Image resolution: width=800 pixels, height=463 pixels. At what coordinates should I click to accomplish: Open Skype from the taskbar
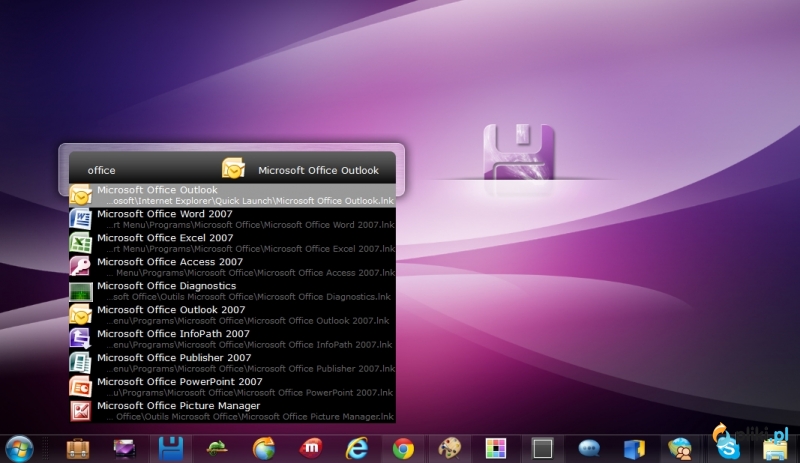coord(729,449)
